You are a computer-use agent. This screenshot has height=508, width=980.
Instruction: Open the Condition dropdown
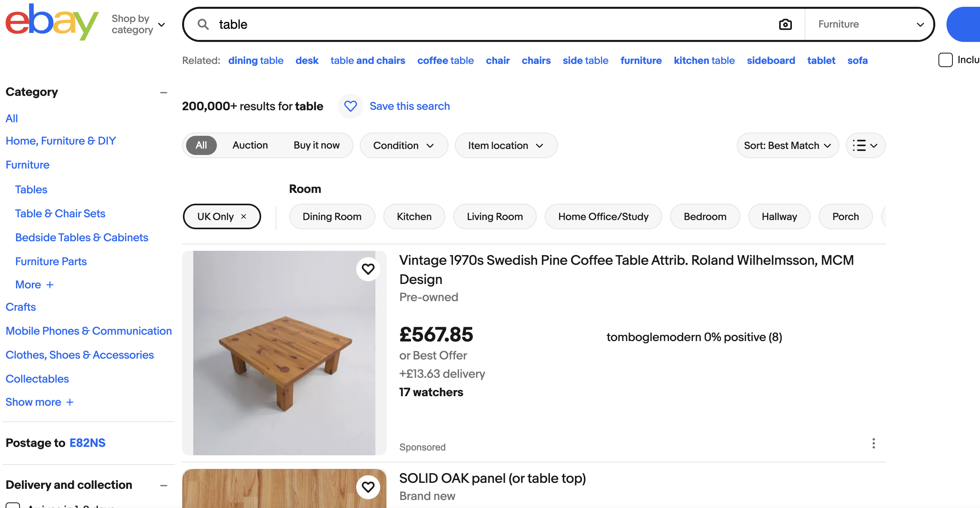point(403,145)
